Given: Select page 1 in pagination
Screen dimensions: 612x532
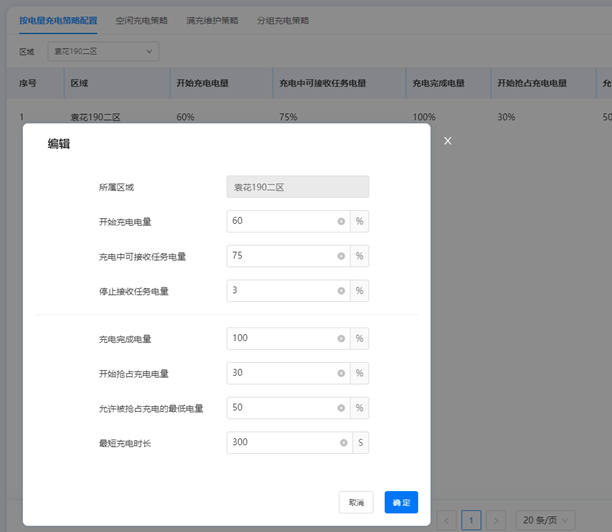Looking at the screenshot, I should point(470,520).
